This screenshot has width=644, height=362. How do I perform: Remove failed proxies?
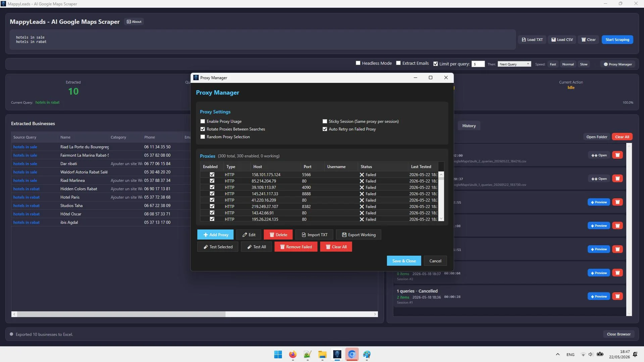pyautogui.click(x=296, y=247)
